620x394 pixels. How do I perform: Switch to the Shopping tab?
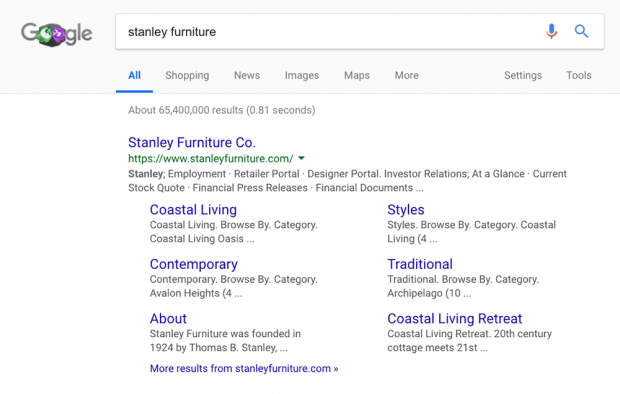coord(187,75)
